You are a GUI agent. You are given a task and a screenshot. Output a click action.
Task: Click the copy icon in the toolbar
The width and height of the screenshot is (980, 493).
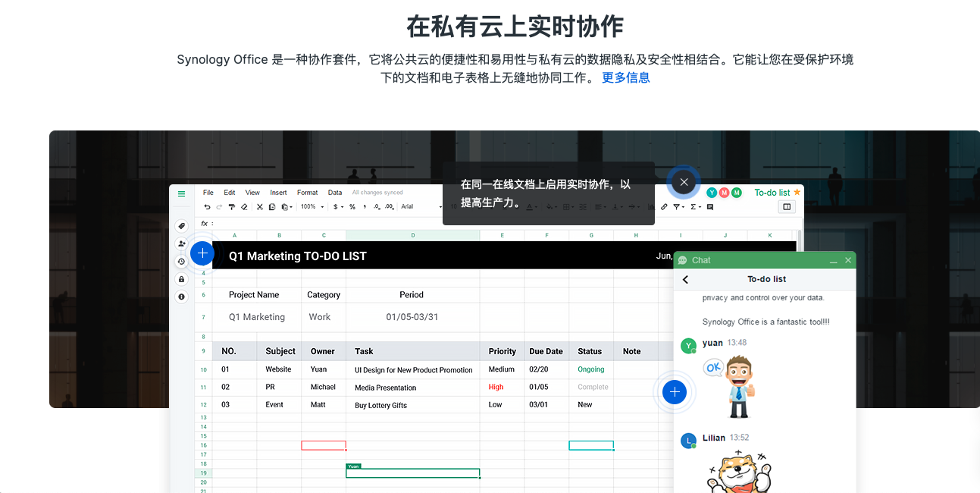click(272, 206)
